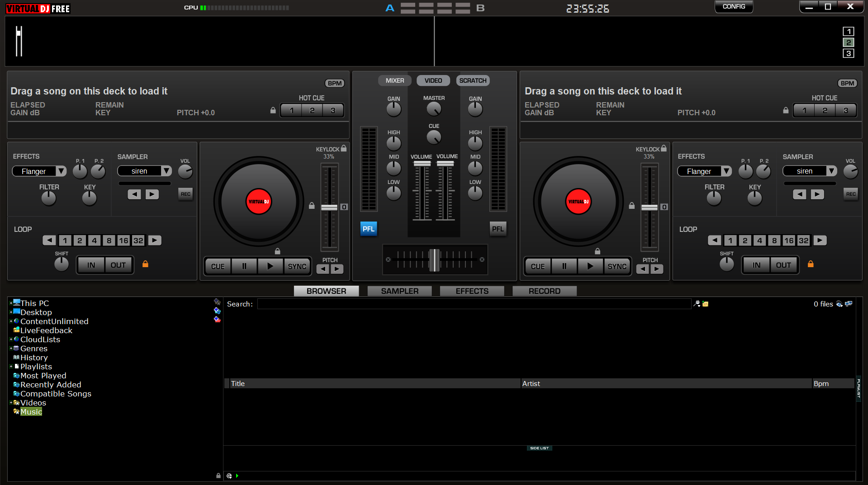
Task: Open the vertical PLAYLIST side panel
Action: (x=859, y=388)
